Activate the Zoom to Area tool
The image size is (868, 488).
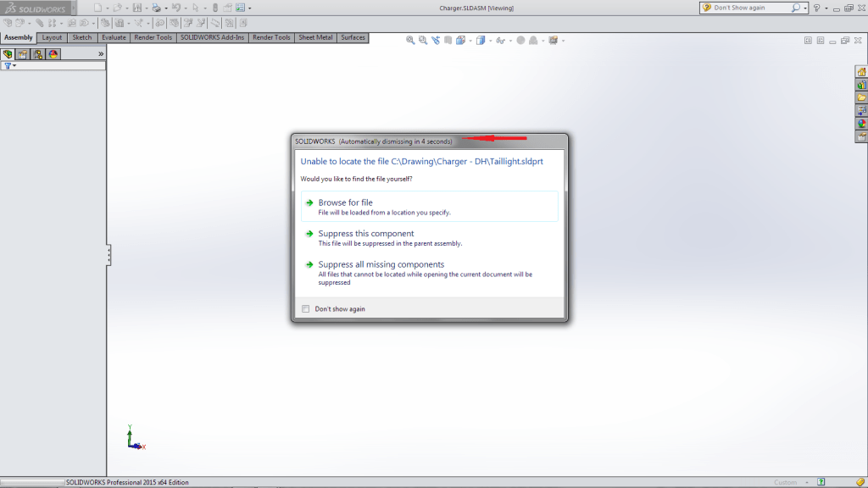423,39
